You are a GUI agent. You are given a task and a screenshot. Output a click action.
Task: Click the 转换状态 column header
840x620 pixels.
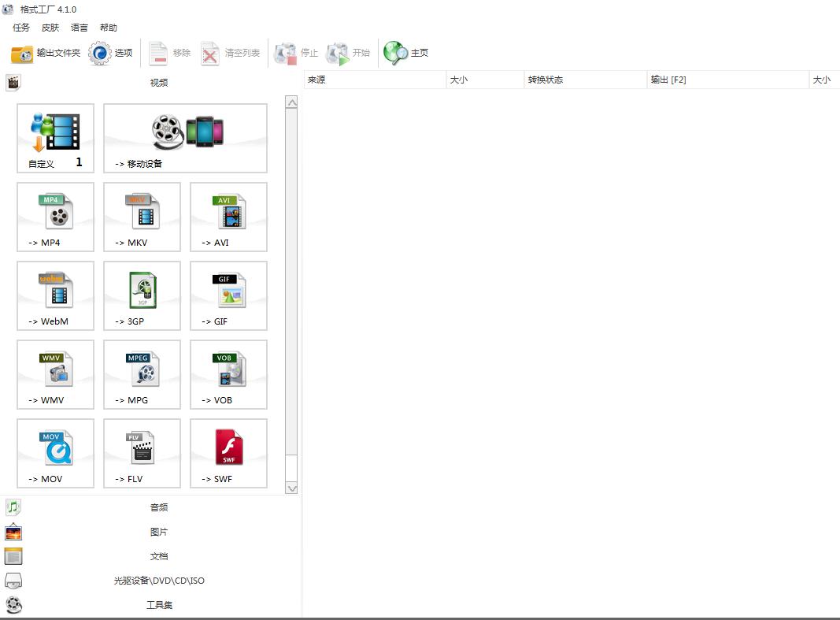click(x=584, y=80)
